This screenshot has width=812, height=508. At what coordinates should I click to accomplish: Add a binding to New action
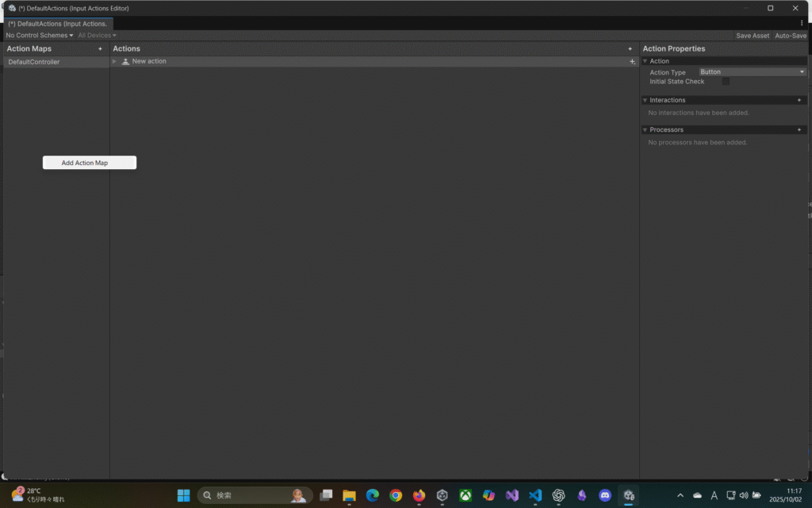click(x=632, y=62)
